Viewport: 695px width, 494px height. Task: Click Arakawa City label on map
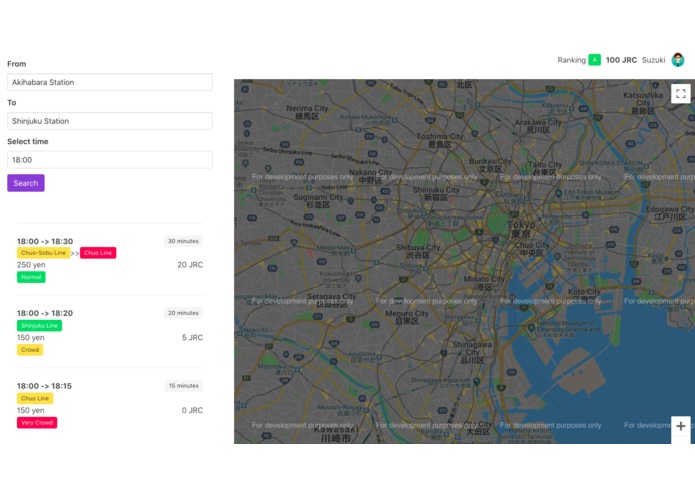[538, 125]
